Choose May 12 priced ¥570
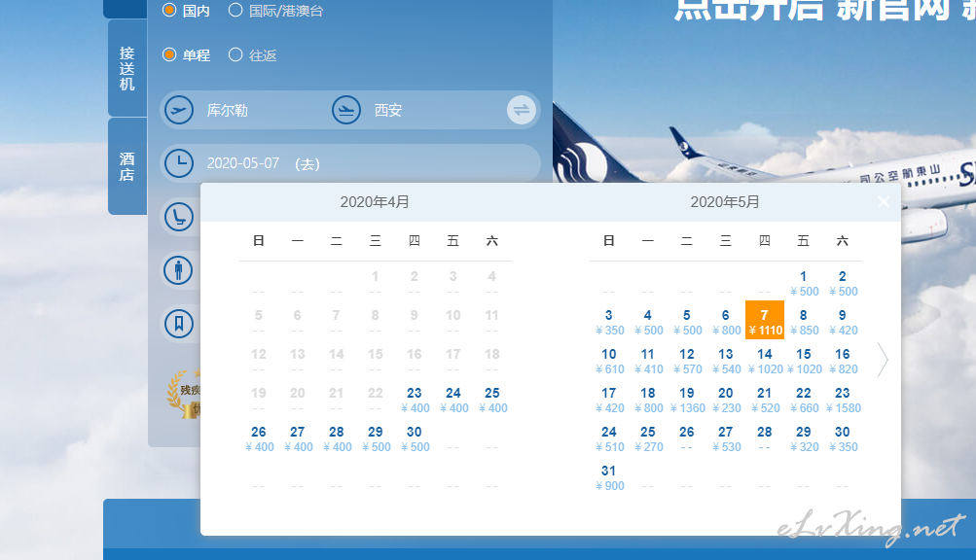 tap(687, 361)
